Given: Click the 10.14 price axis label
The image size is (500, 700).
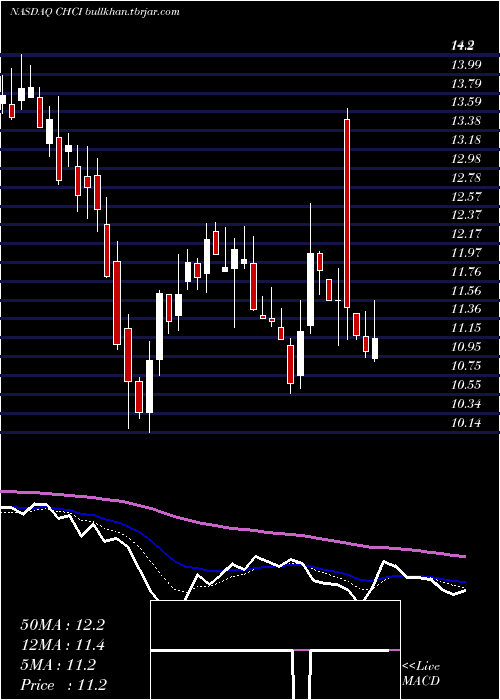Looking at the screenshot, I should [466, 422].
